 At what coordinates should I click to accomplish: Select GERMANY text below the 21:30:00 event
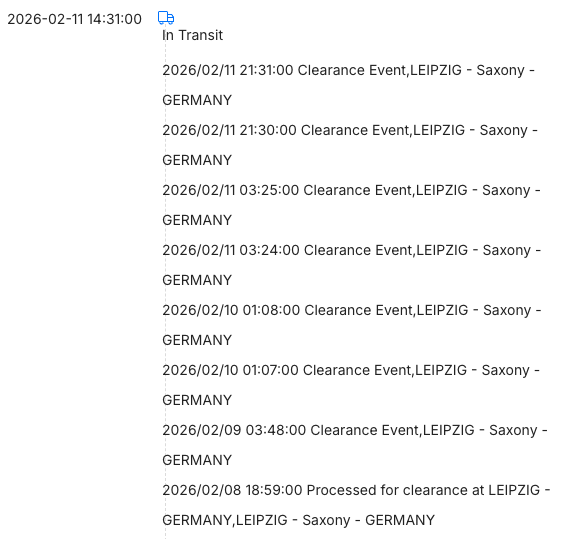click(x=197, y=160)
